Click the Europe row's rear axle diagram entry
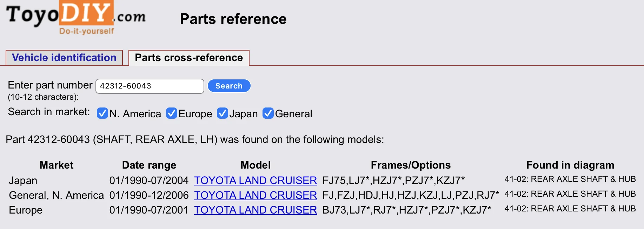Image resolution: width=644 pixels, height=229 pixels. click(570, 209)
